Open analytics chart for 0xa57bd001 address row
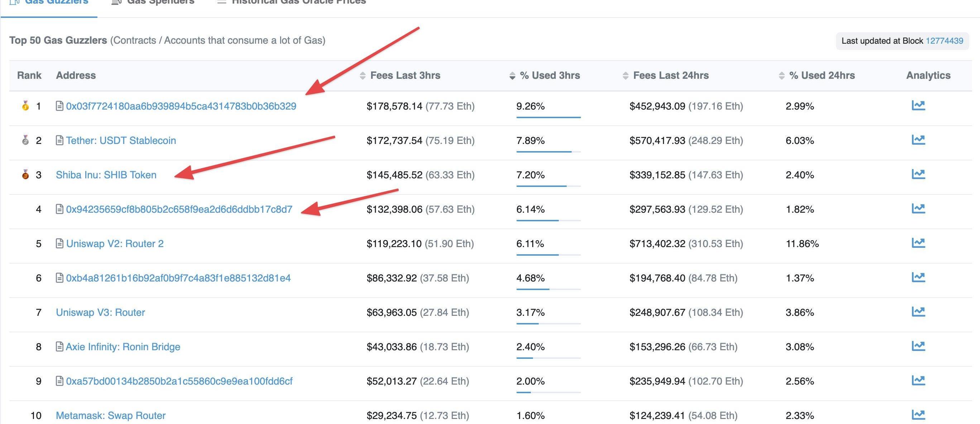The height and width of the screenshot is (424, 980). 918,380
